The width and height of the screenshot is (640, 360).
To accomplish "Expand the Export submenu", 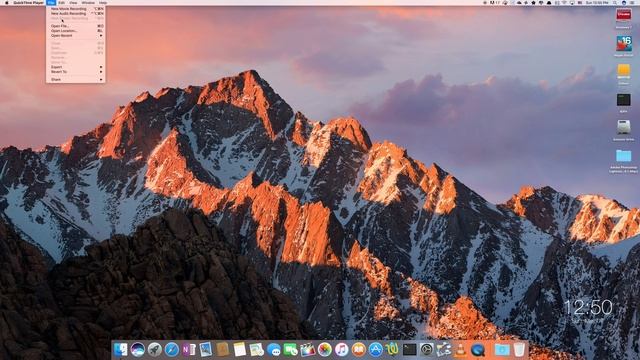I will tap(76, 67).
